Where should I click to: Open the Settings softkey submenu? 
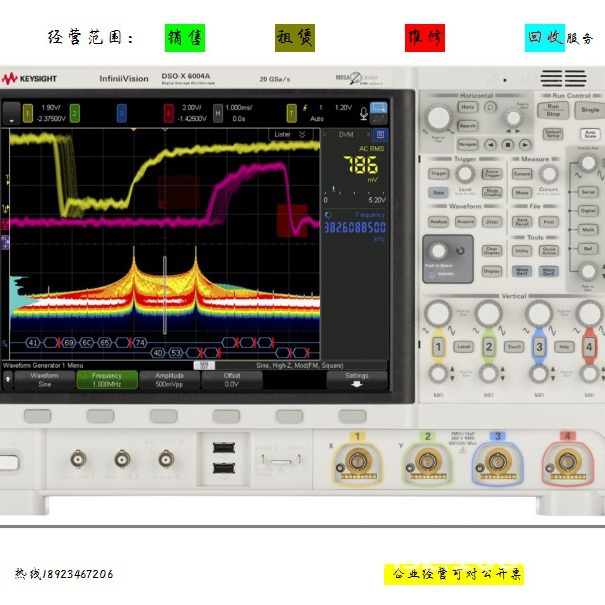click(x=357, y=380)
